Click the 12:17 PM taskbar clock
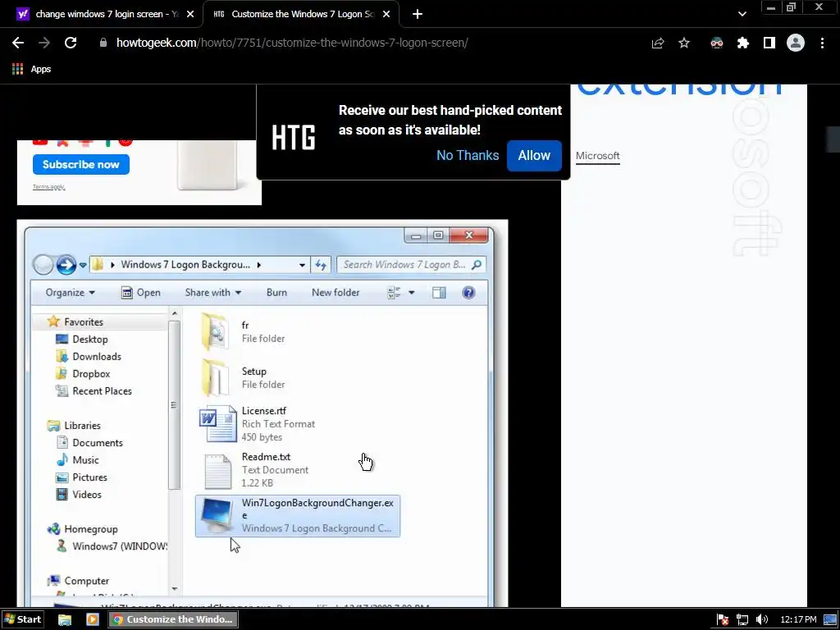Screen dimensions: 840x630 tap(798, 620)
